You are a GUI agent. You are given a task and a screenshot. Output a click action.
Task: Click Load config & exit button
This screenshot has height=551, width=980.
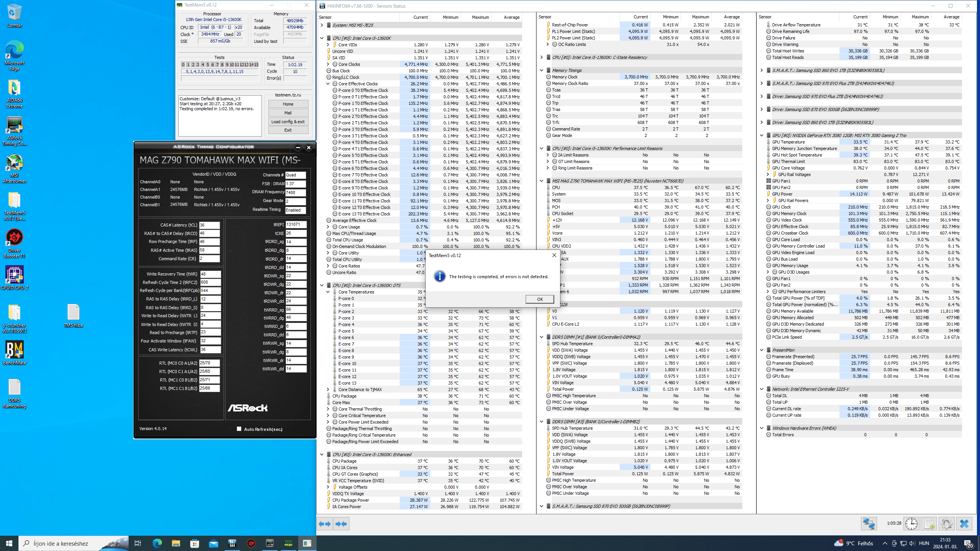288,122
